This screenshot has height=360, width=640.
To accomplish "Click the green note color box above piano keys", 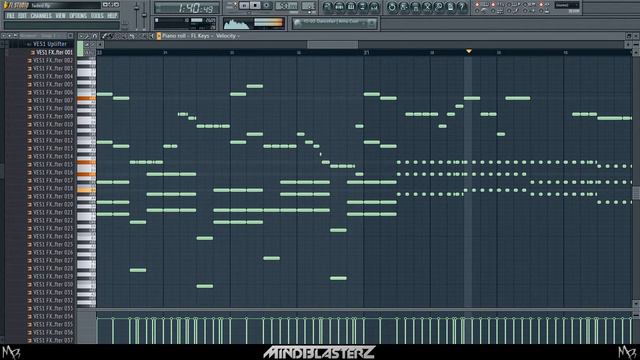I will (80, 48).
